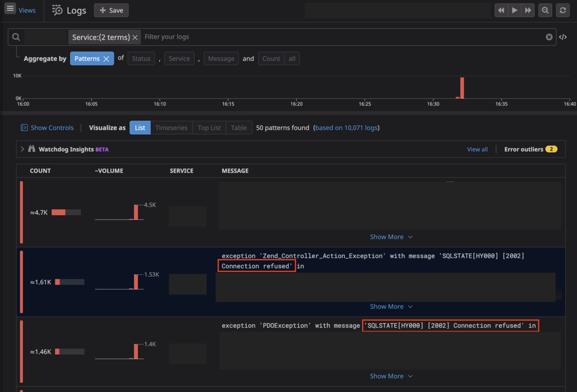The image size is (577, 392).
Task: Clear the search query
Action: pyautogui.click(x=549, y=37)
